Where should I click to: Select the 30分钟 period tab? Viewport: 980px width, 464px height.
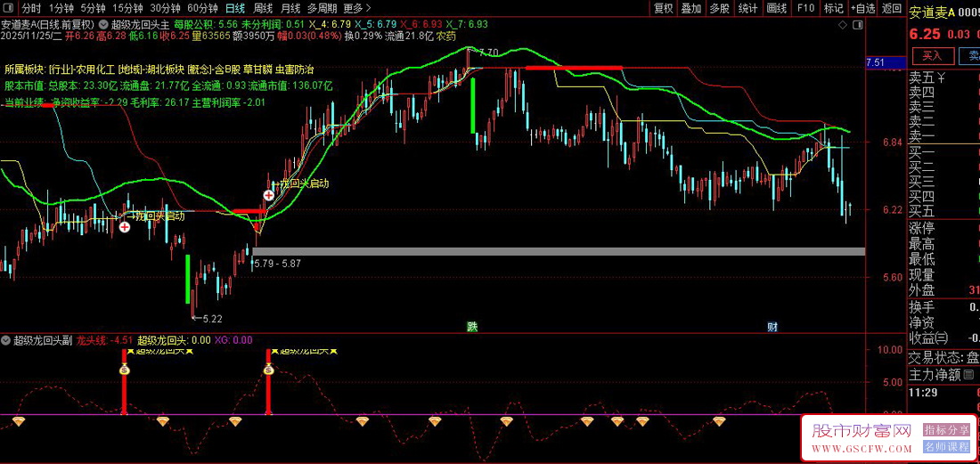pyautogui.click(x=165, y=8)
